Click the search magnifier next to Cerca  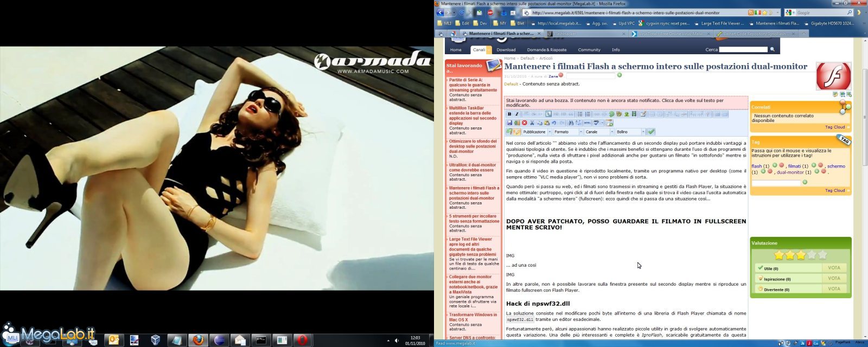point(773,49)
